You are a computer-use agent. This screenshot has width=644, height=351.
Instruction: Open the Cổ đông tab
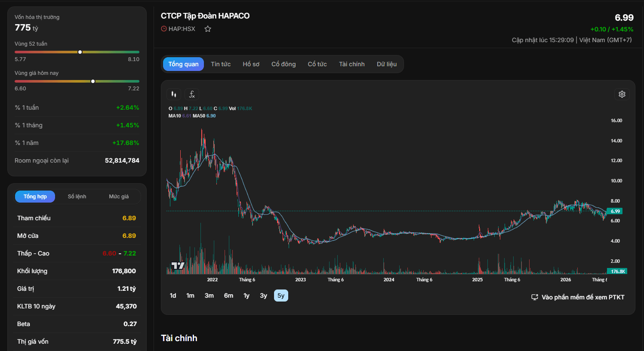283,64
